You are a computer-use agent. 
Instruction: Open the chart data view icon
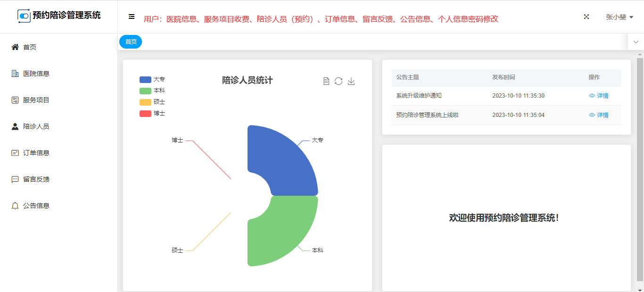(x=326, y=81)
